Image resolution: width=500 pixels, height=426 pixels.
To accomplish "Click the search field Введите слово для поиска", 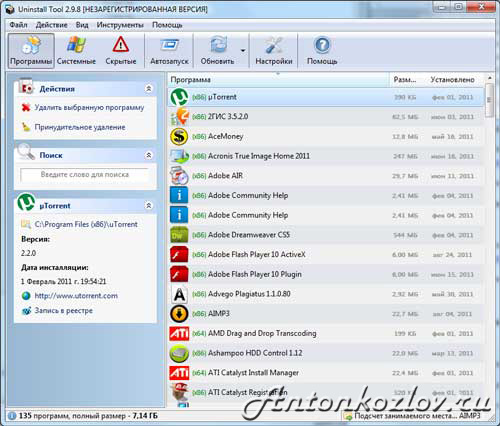I will (x=85, y=174).
